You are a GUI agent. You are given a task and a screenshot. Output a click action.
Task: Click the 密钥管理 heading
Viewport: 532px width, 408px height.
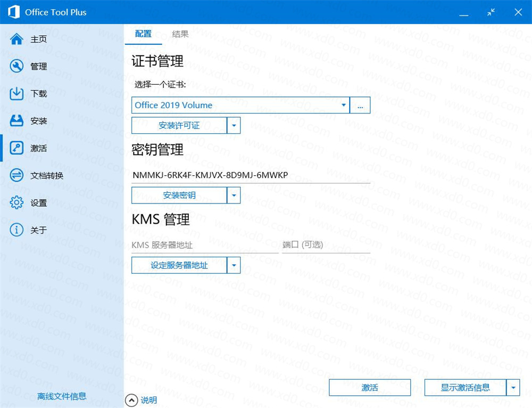157,150
